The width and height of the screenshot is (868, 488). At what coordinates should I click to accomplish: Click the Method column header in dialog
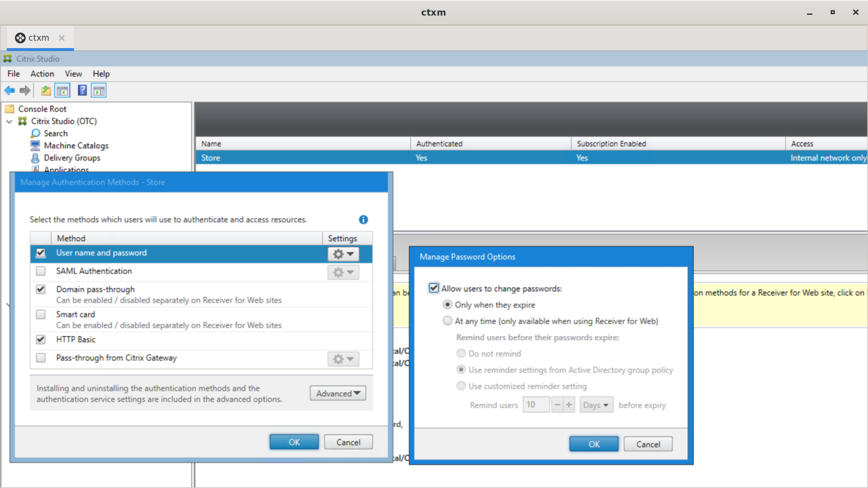tap(187, 238)
